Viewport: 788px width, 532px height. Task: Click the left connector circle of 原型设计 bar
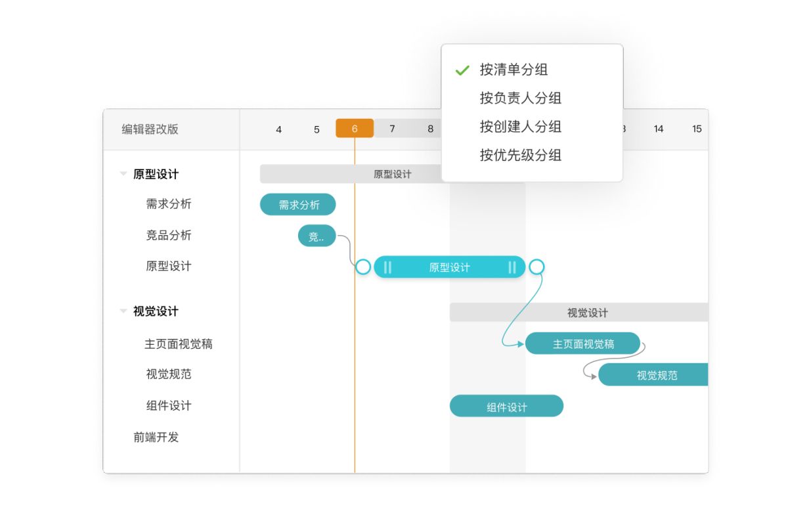pyautogui.click(x=363, y=267)
